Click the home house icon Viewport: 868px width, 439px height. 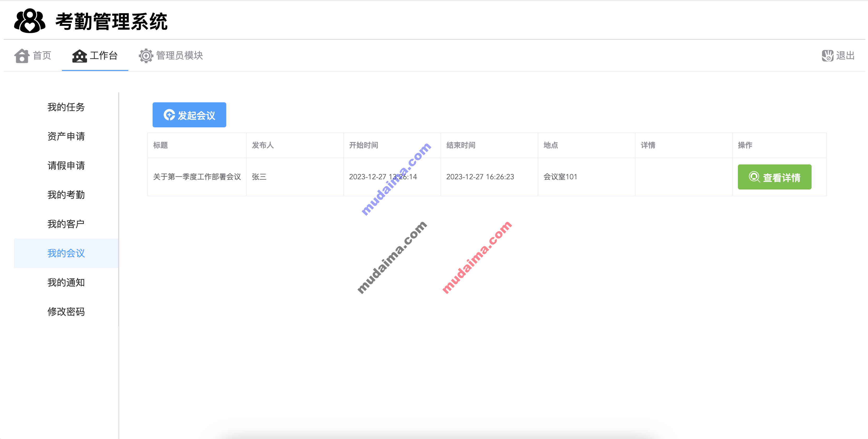22,56
